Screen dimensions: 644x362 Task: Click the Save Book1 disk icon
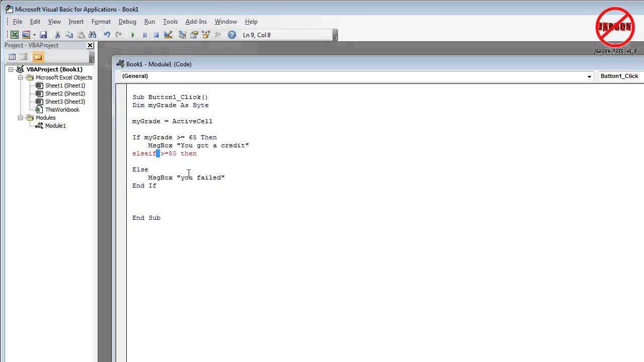coord(43,35)
